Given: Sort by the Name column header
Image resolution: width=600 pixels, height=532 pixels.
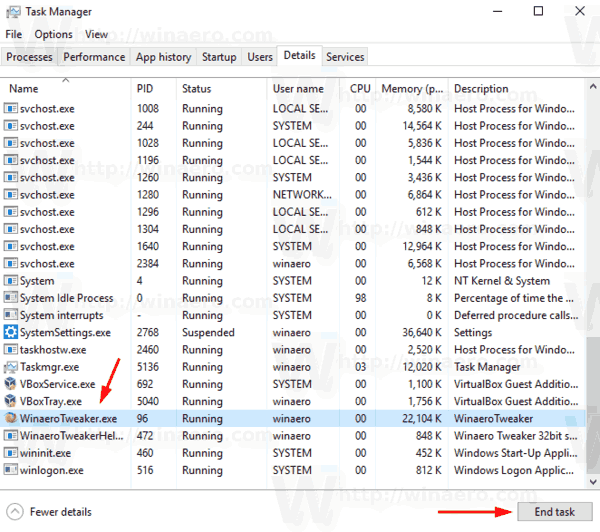Looking at the screenshot, I should pos(66,88).
